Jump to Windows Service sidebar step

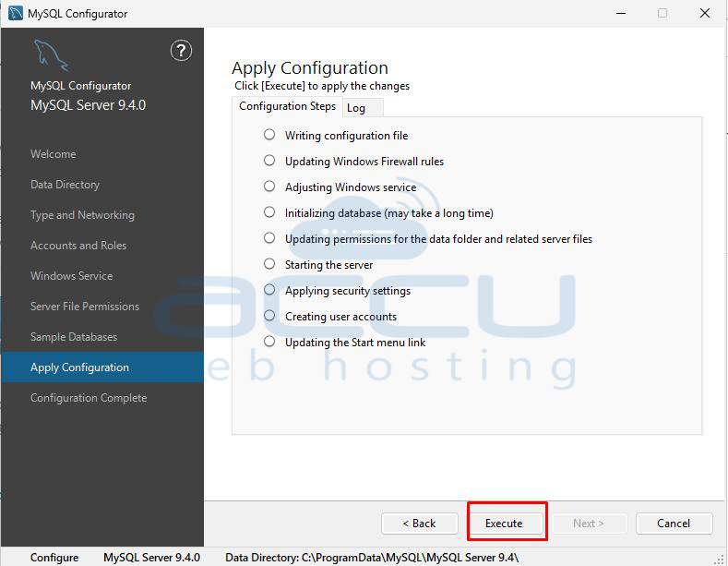coord(71,276)
